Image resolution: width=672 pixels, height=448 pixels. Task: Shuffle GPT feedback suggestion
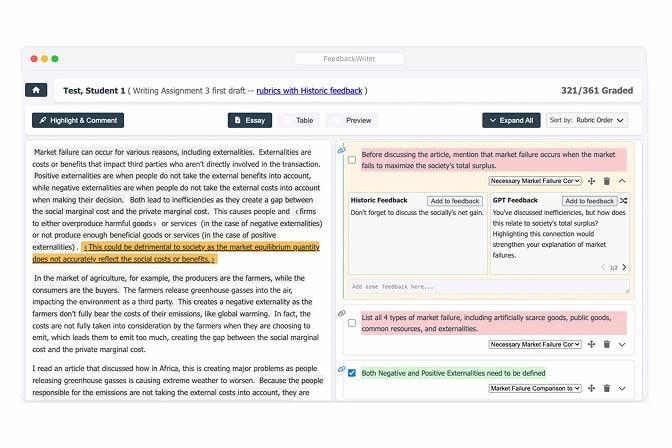[624, 201]
